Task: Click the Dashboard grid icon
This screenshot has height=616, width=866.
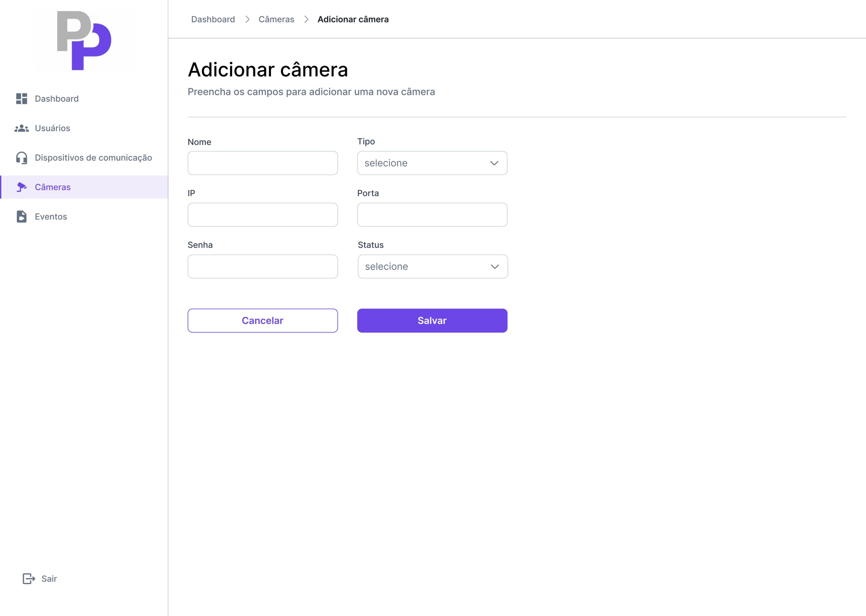Action: tap(22, 99)
